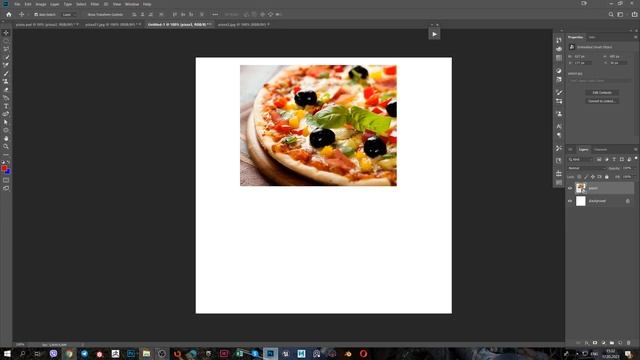This screenshot has height=360, width=640.
Task: Click the background blue color swatch
Action: point(8,171)
